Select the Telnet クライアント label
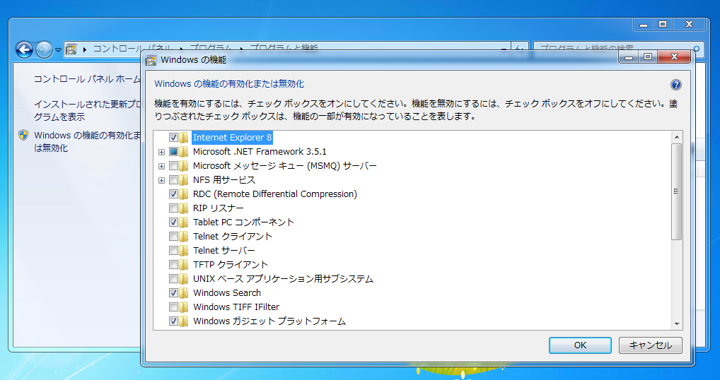 [x=232, y=236]
